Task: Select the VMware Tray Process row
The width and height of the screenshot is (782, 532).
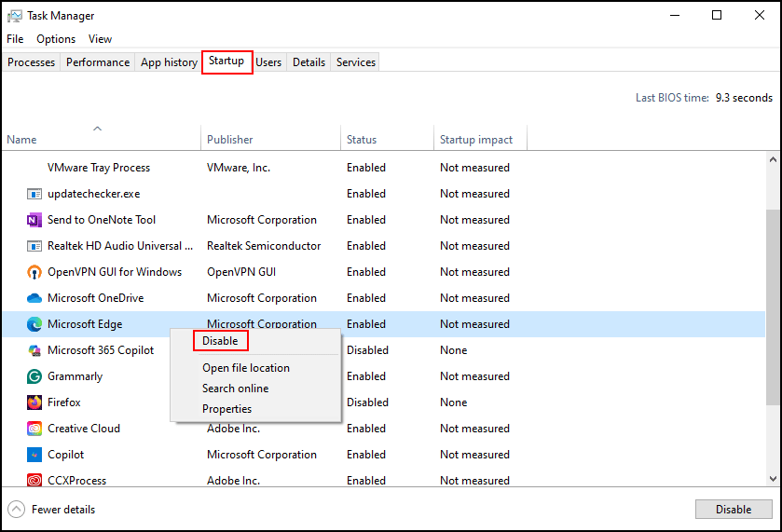Action: click(383, 168)
